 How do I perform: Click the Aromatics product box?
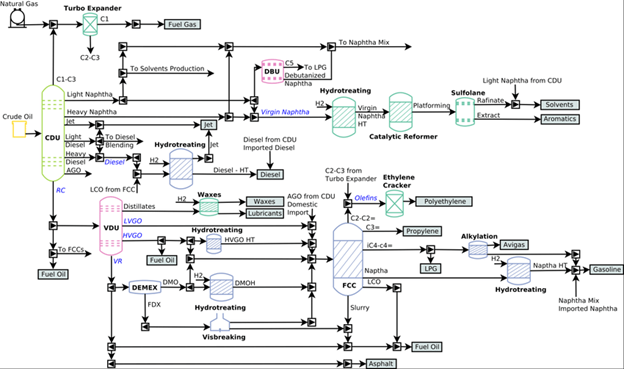(560, 119)
